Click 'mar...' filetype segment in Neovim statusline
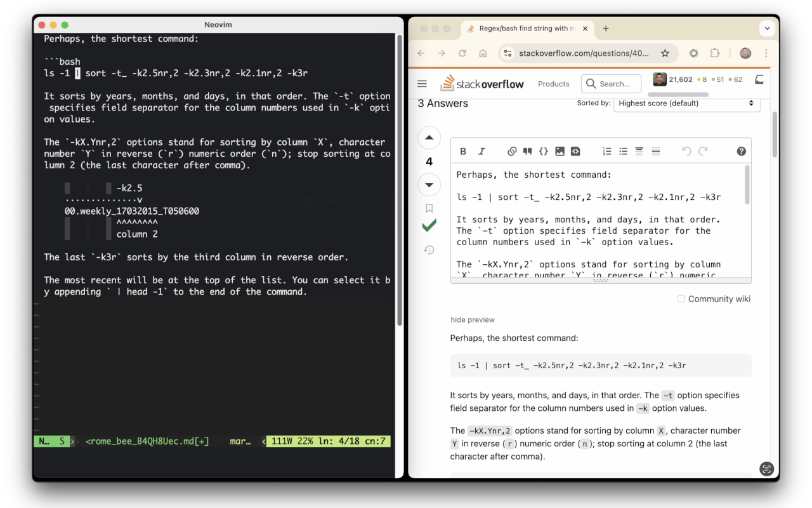This screenshot has height=508, width=812. pyautogui.click(x=240, y=441)
